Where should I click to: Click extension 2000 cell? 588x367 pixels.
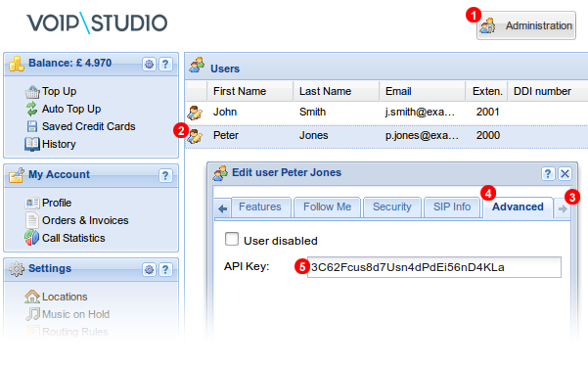488,135
